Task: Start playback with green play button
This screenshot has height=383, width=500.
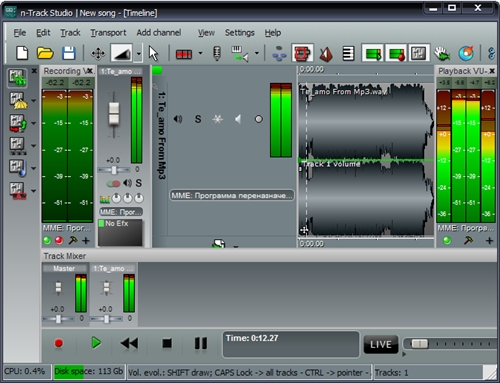Action: point(96,343)
